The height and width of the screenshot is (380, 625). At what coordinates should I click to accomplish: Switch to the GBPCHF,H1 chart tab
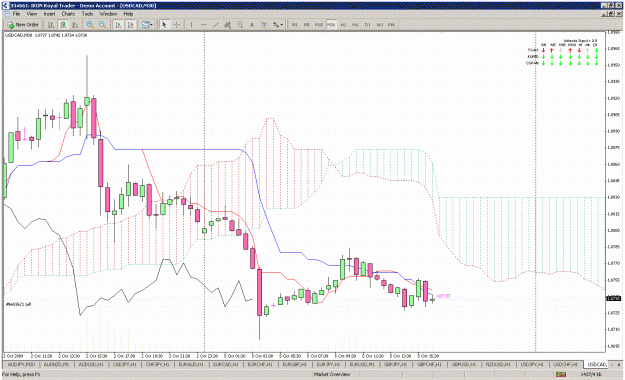coord(429,364)
